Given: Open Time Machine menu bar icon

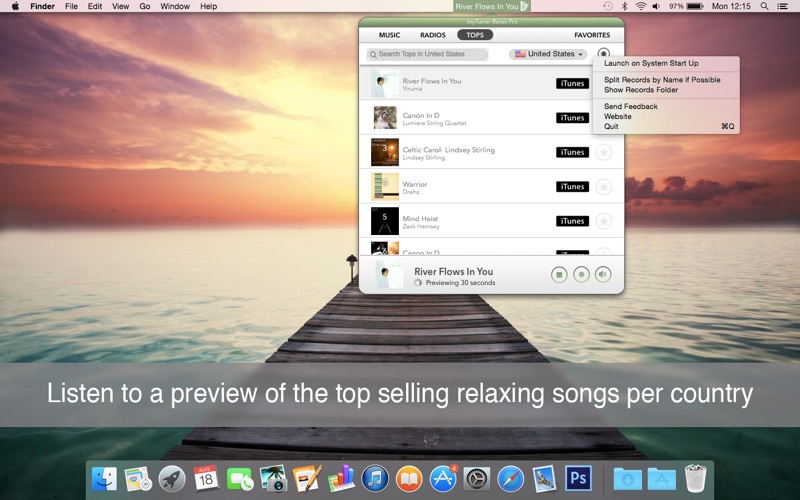Looking at the screenshot, I should click(608, 6).
